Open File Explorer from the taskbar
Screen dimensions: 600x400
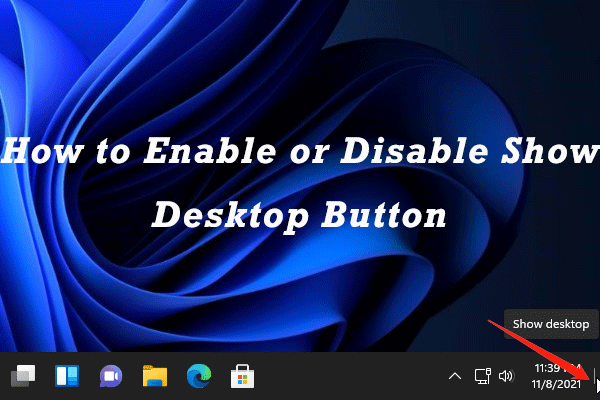tap(155, 376)
